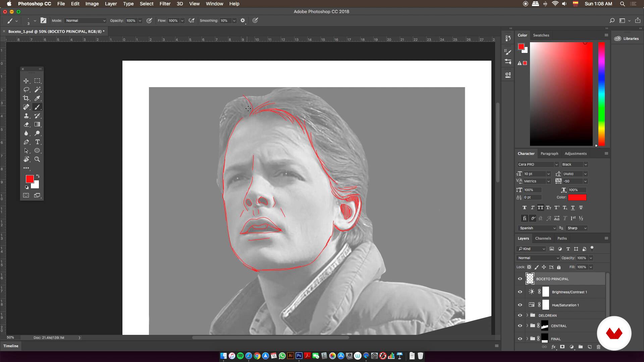Open the Filter menu
Viewport: 644px width, 362px height.
(x=165, y=4)
